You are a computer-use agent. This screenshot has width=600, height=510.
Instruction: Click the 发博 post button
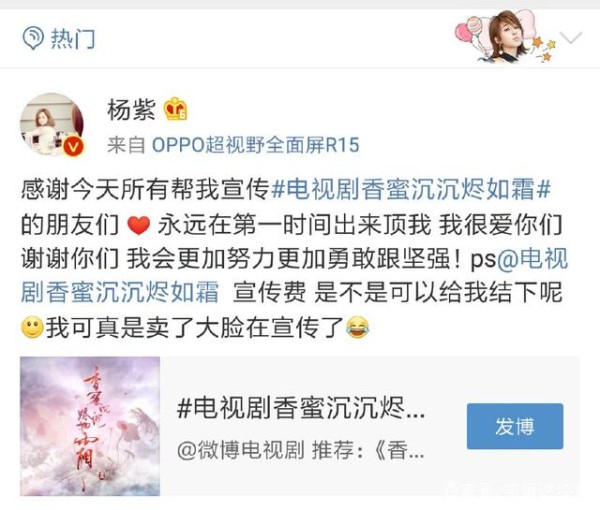click(515, 426)
